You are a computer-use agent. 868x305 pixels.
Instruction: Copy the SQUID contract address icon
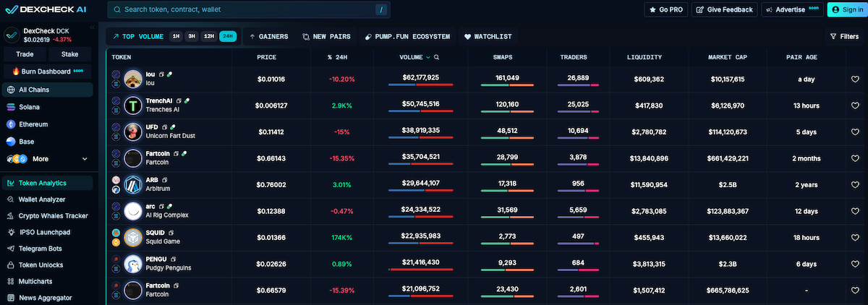(173, 233)
